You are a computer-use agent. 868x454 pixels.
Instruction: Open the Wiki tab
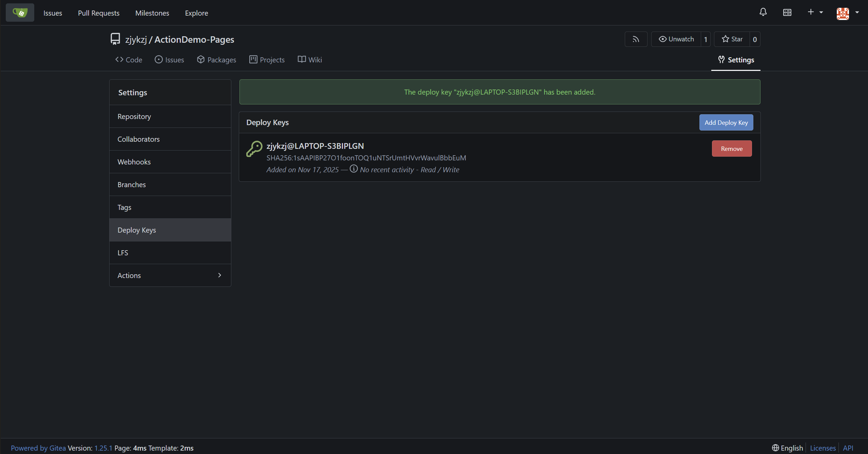coord(310,60)
